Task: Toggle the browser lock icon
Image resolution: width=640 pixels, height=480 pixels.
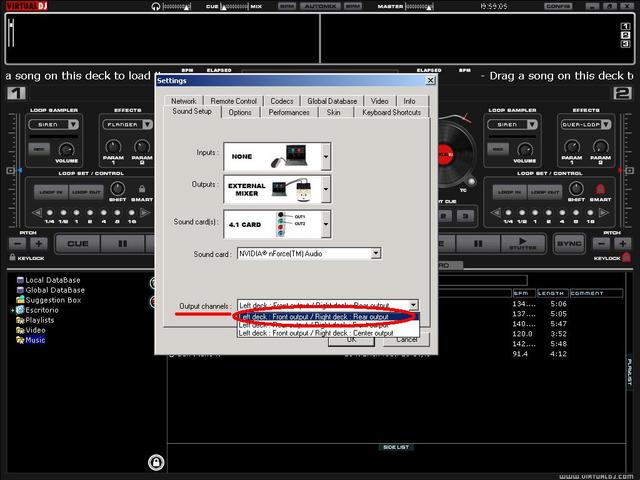Action: [x=155, y=462]
